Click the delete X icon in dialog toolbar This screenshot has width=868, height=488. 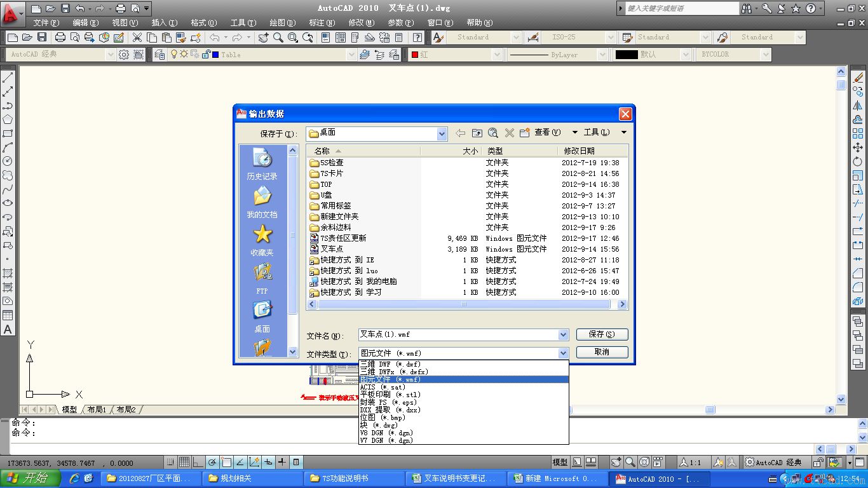coord(509,133)
